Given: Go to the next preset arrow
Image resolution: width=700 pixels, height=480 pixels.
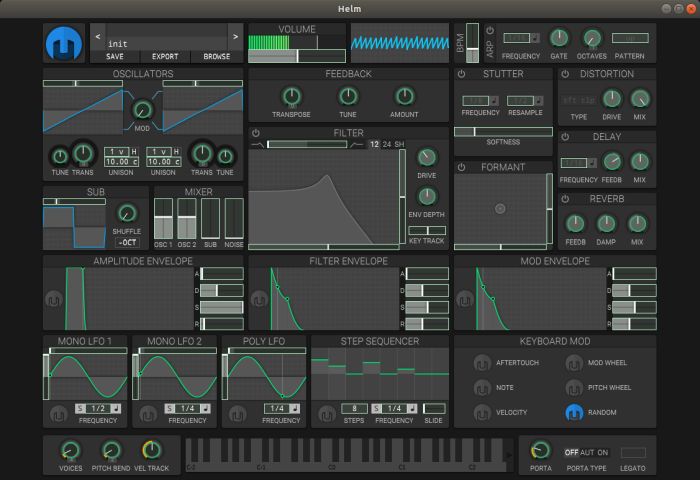Looking at the screenshot, I should [235, 37].
